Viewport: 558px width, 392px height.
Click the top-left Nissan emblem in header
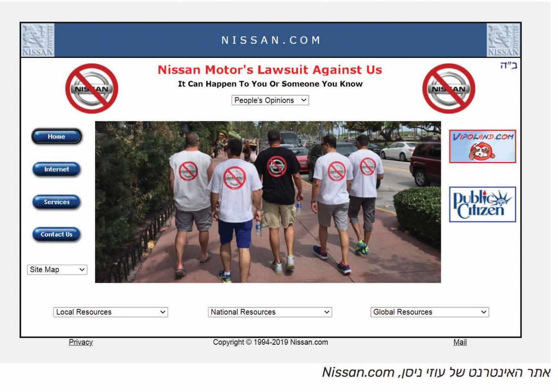click(x=38, y=40)
